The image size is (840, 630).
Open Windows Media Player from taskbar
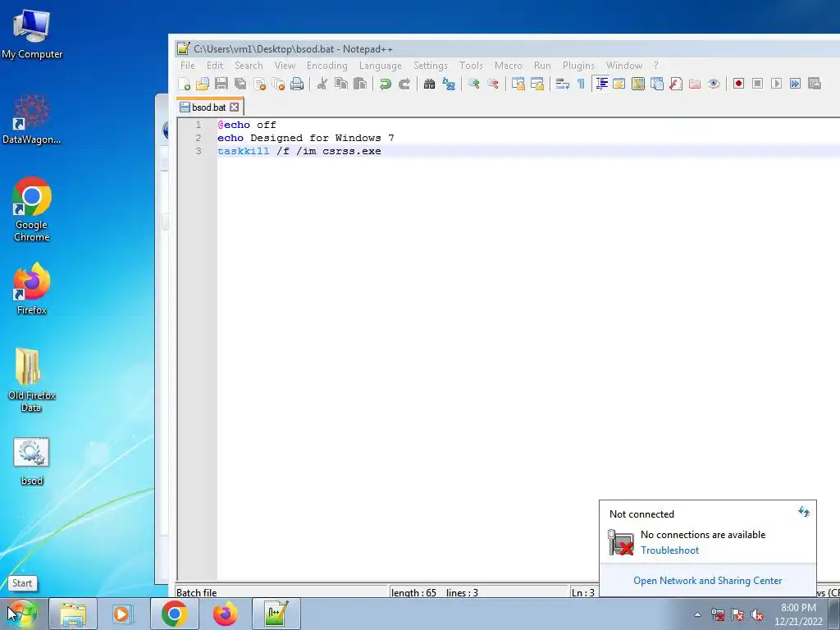[x=121, y=614]
